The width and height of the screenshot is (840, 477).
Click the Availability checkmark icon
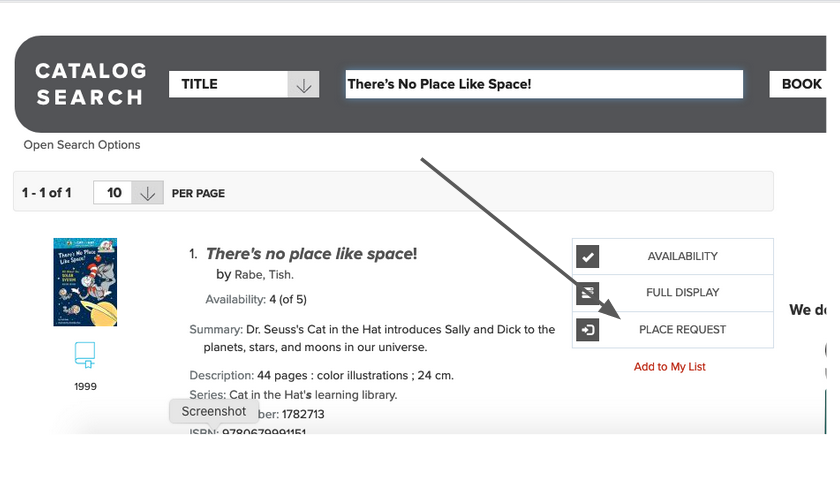click(588, 257)
